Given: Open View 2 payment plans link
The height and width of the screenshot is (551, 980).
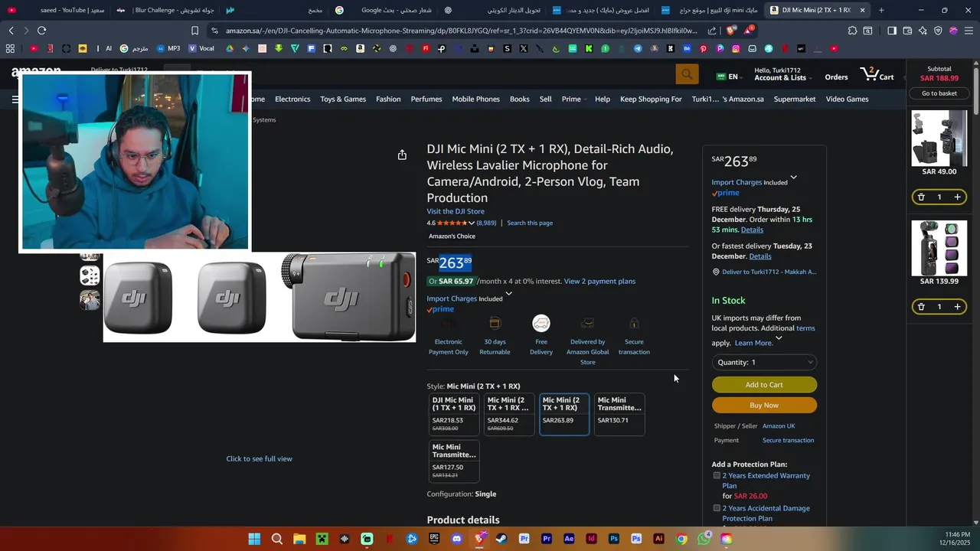Looking at the screenshot, I should click(x=599, y=281).
